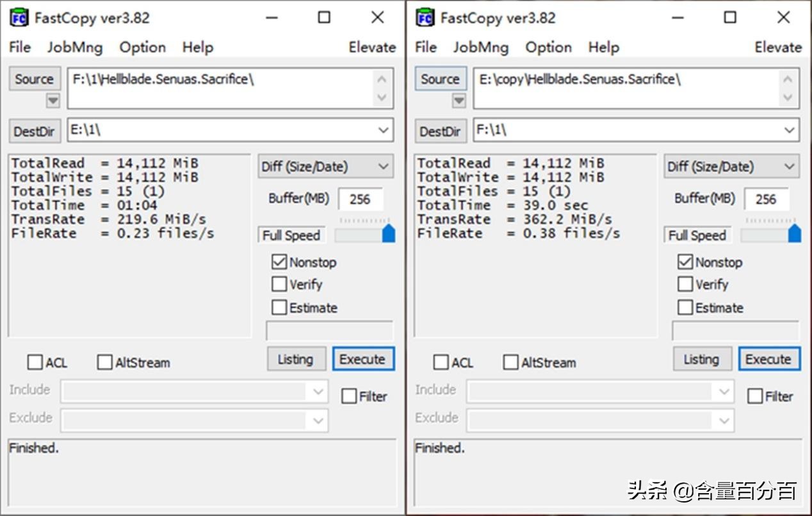Enable Verify checkbox in left window

pos(279,284)
